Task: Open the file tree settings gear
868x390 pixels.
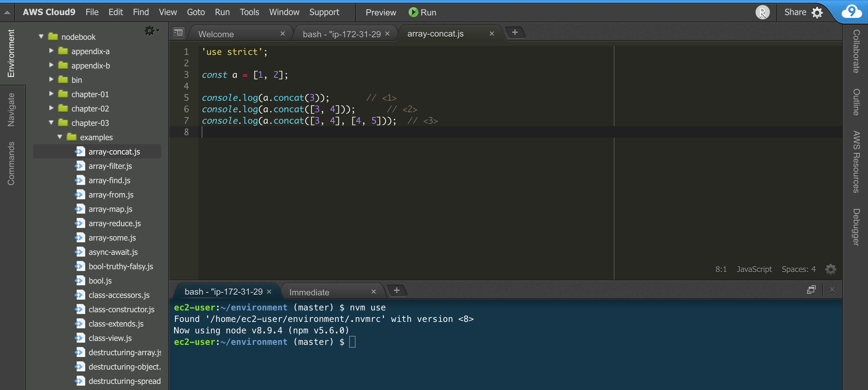Action: [x=150, y=31]
